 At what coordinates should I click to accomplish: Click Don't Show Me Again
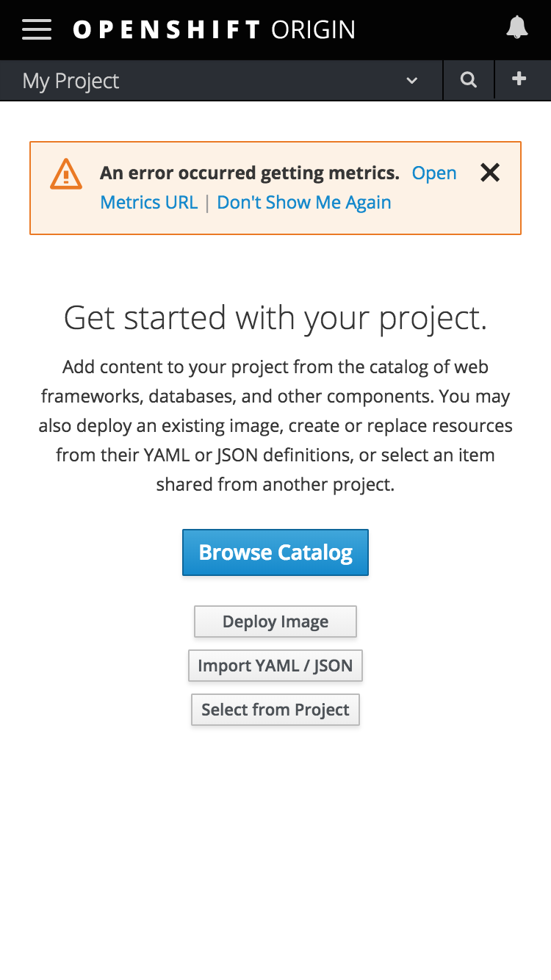point(303,202)
